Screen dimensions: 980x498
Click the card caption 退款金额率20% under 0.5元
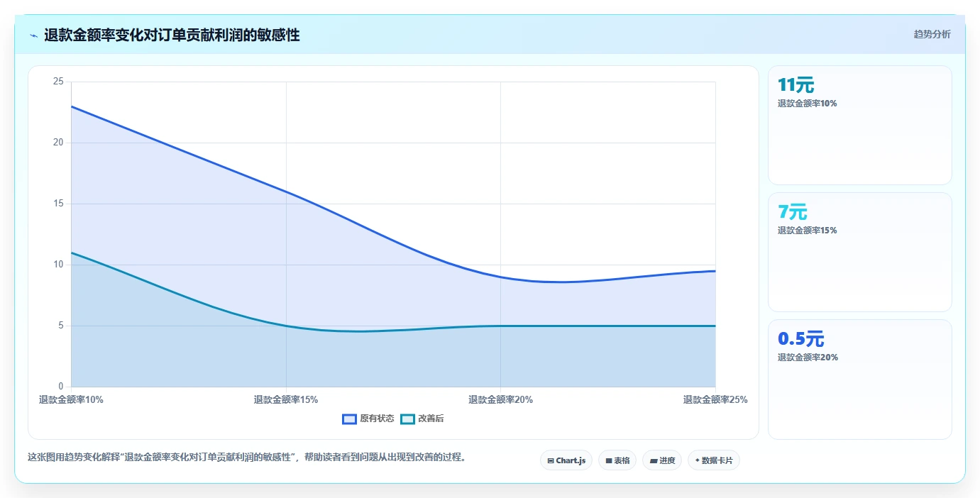pyautogui.click(x=808, y=357)
